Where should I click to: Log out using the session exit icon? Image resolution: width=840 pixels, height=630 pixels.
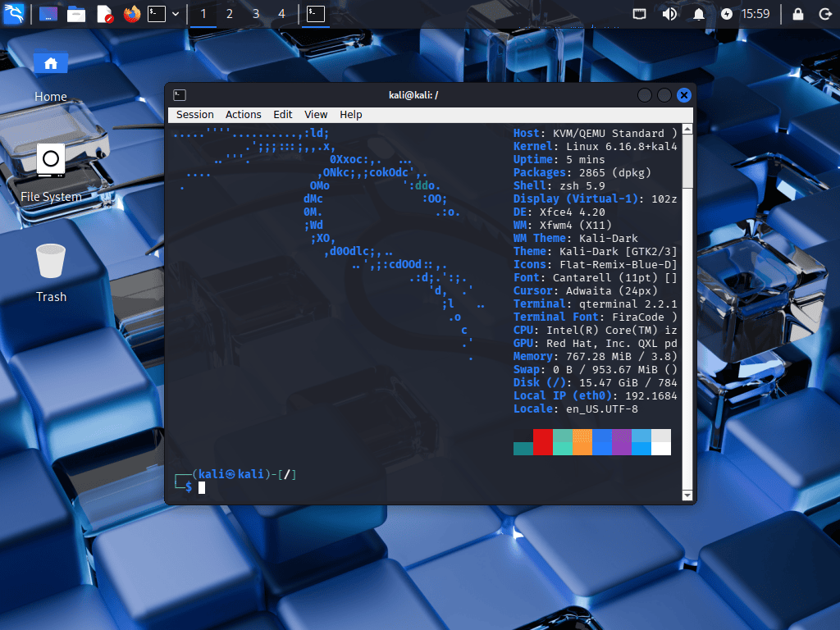(827, 14)
